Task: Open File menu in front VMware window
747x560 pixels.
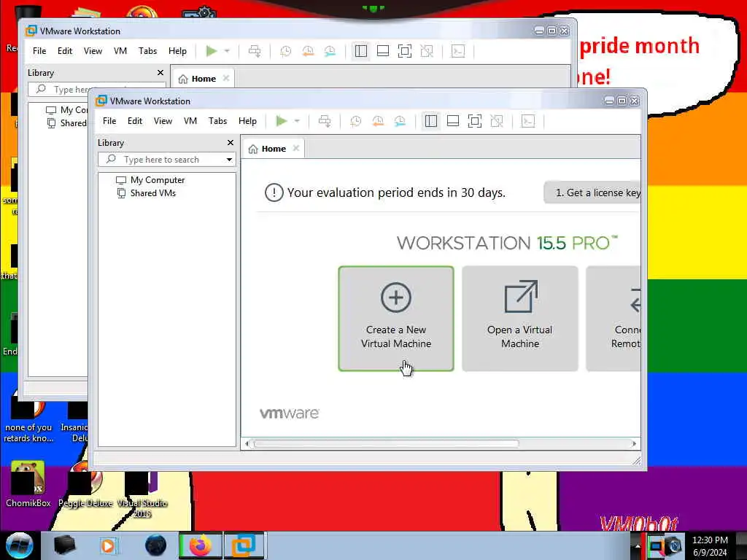Action: pyautogui.click(x=109, y=121)
